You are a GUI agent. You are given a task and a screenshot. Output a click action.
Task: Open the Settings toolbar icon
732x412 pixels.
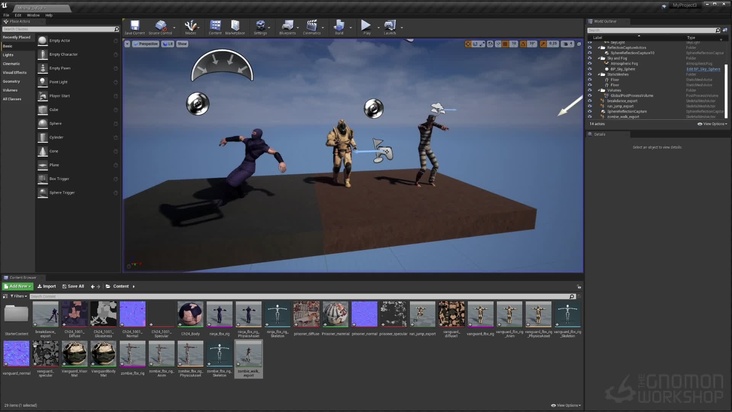pos(261,26)
